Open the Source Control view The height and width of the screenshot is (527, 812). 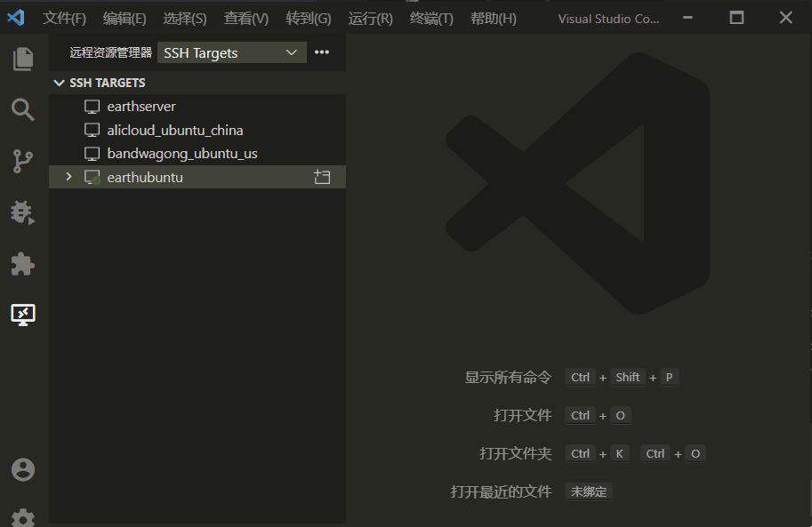pyautogui.click(x=23, y=161)
